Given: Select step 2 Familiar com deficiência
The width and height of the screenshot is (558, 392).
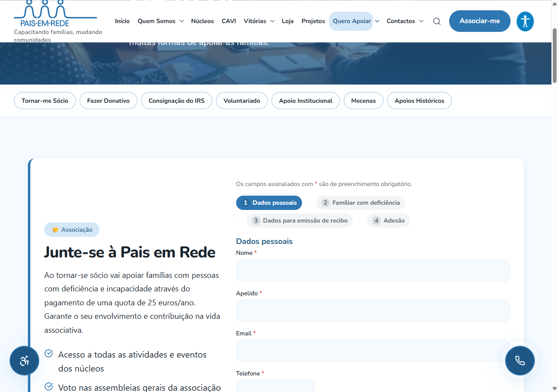Looking at the screenshot, I should point(361,203).
